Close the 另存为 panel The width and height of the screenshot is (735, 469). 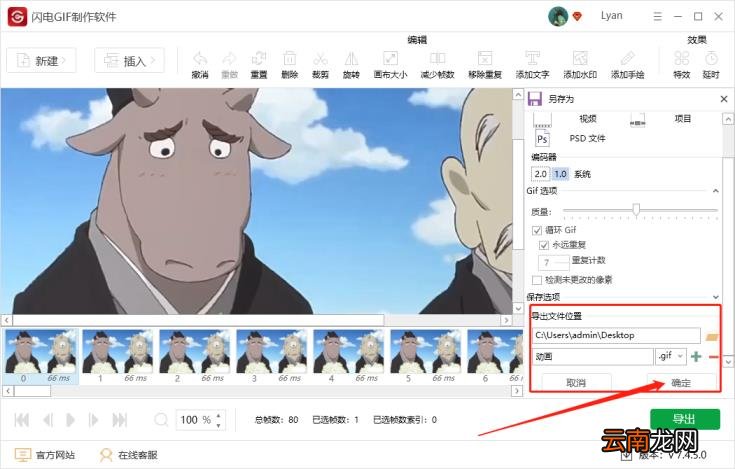[x=724, y=99]
